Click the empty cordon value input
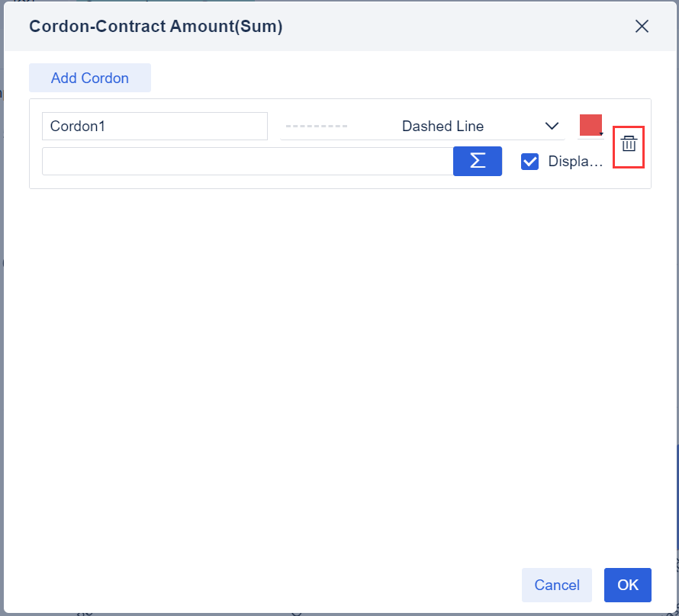 [x=247, y=161]
